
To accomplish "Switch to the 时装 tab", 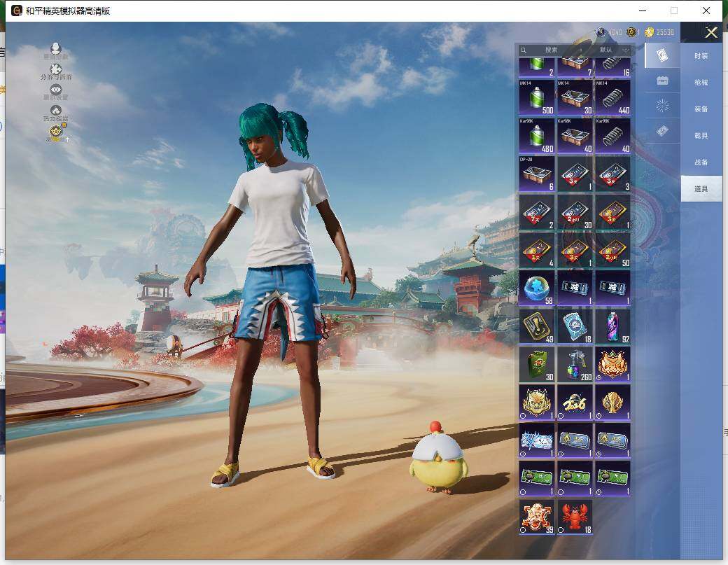I will click(701, 56).
